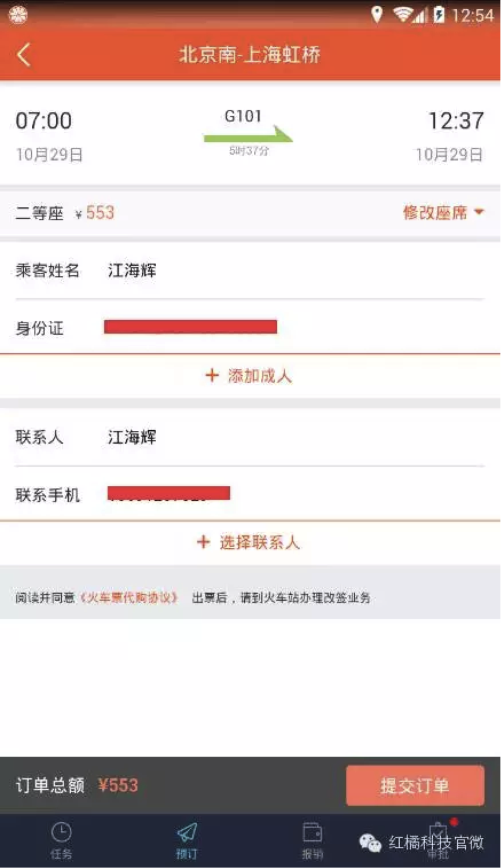
Task: Open the 任务 clock icon tab
Action: (x=61, y=840)
